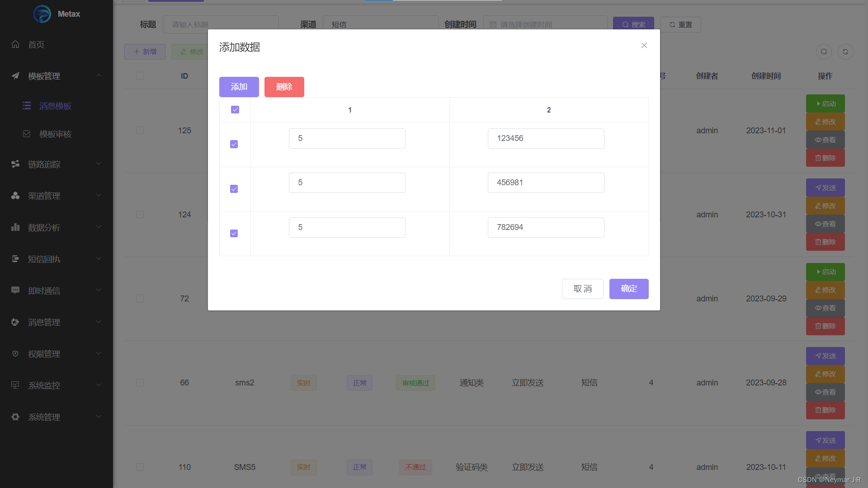Image resolution: width=868 pixels, height=488 pixels.
Task: Click the paper plane icon for 模板管理
Action: point(15,76)
